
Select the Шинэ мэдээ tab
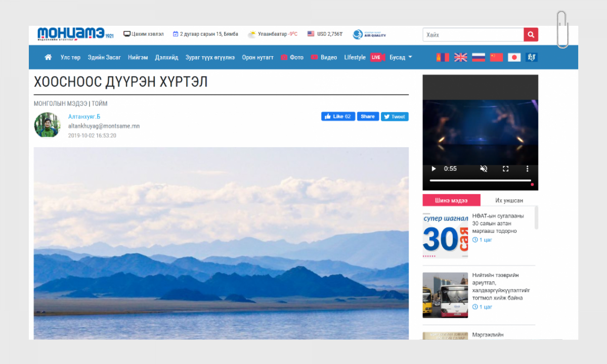[x=451, y=200]
